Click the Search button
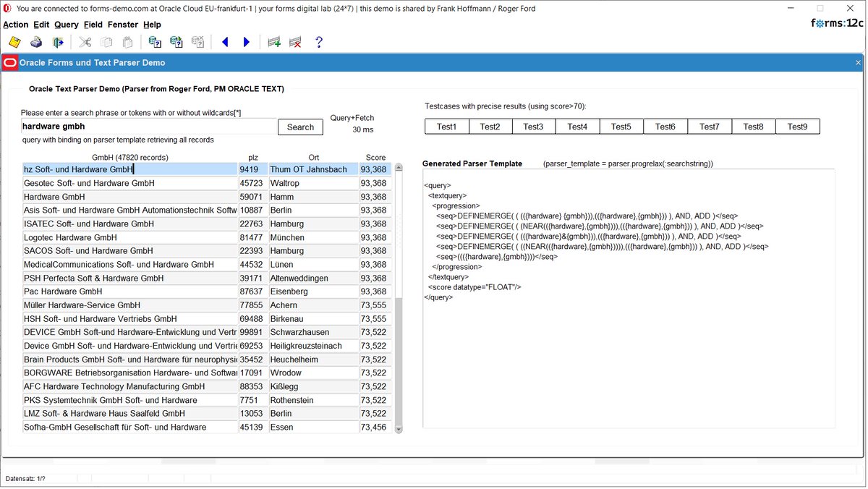868x489 pixels. pyautogui.click(x=300, y=127)
